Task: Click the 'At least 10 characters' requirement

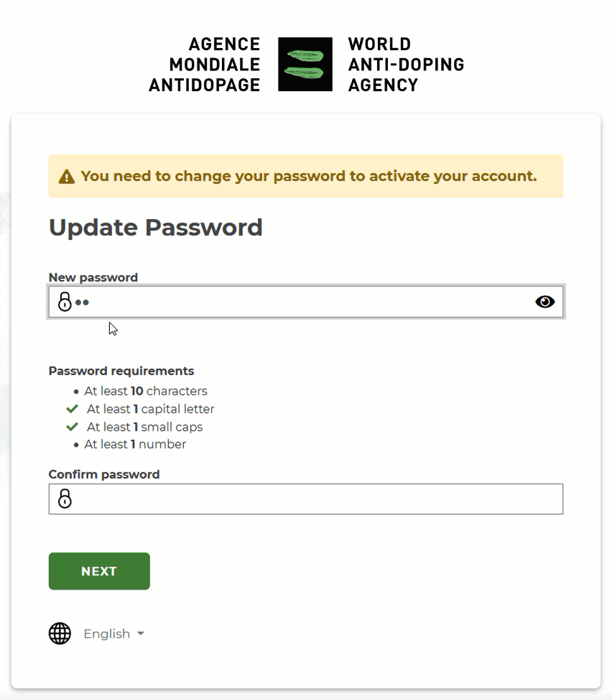Action: click(146, 391)
